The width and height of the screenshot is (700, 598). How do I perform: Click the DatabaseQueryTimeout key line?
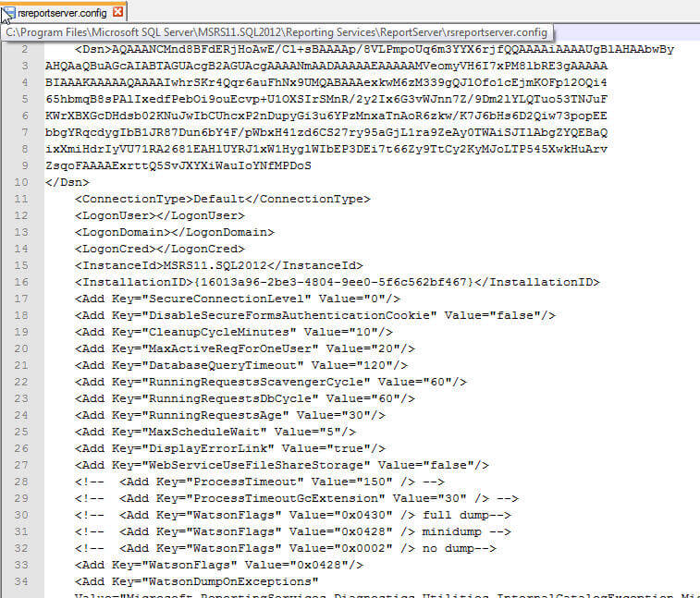241,365
